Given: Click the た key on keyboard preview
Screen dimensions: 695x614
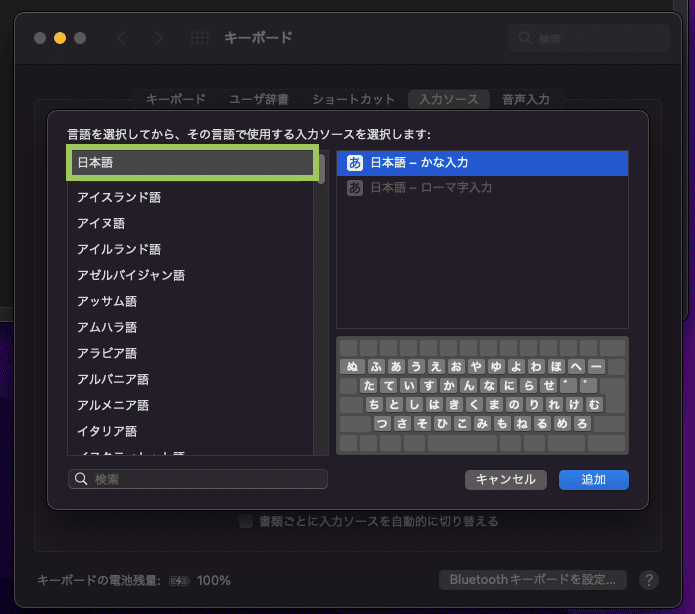Looking at the screenshot, I should pos(369,386).
